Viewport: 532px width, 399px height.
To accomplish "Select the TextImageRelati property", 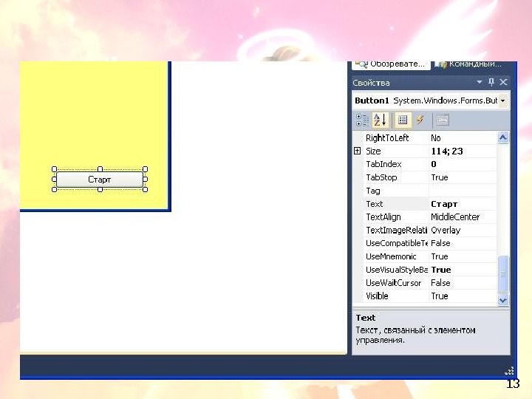I will click(x=396, y=231).
